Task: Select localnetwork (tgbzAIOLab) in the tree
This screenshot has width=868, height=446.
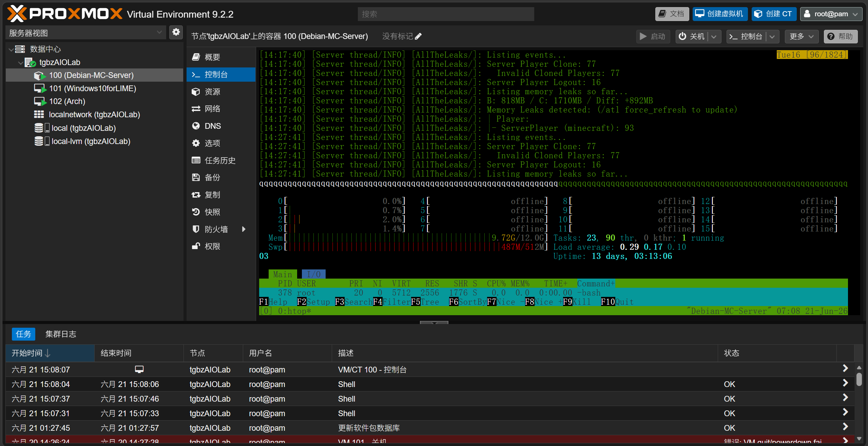Action: (94, 115)
